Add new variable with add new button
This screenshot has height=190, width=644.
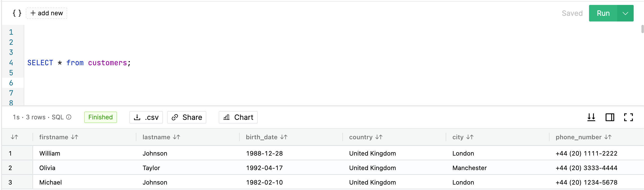[46, 13]
